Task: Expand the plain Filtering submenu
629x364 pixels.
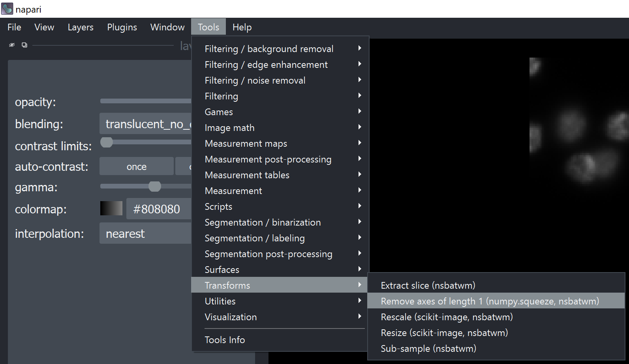Action: tap(280, 96)
